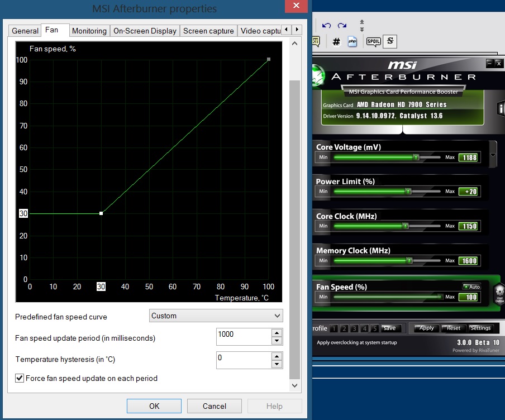Select profile slot 2
Screen dimensions: 505x420
tap(344, 328)
